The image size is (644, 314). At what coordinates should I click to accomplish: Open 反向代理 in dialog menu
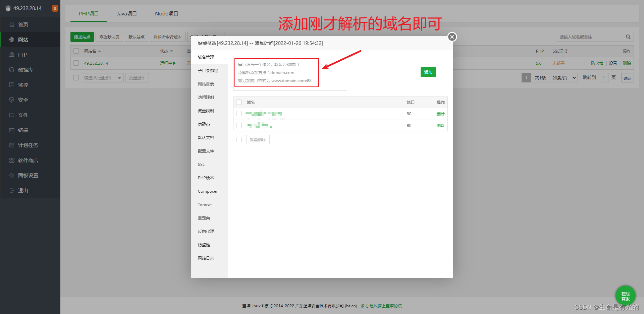tap(210, 231)
